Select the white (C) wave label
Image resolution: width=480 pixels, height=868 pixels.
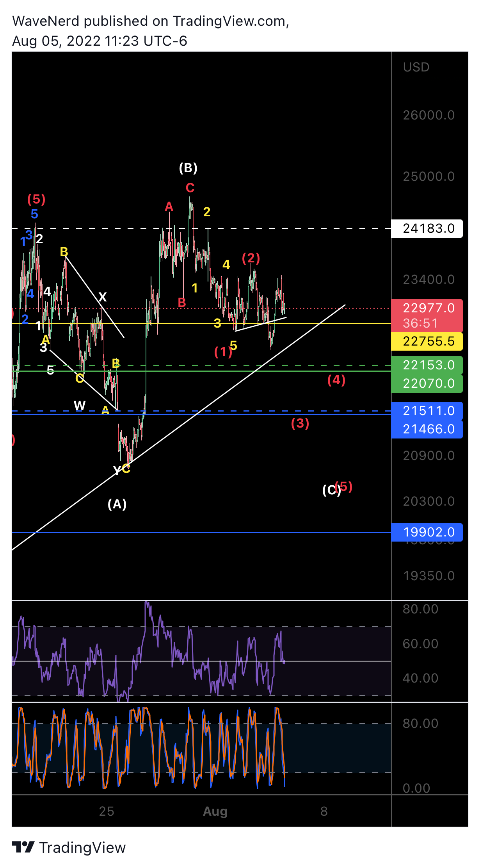tap(331, 490)
